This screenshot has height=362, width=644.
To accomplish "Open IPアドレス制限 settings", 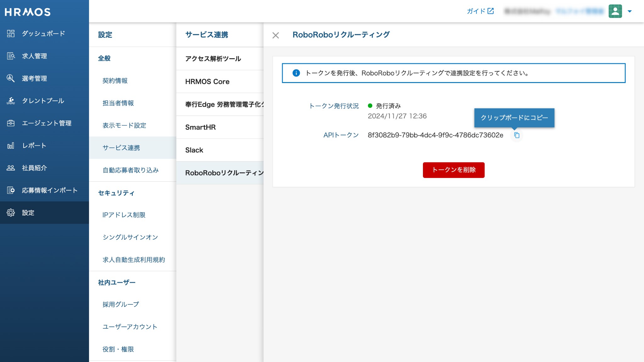I will coord(132,215).
